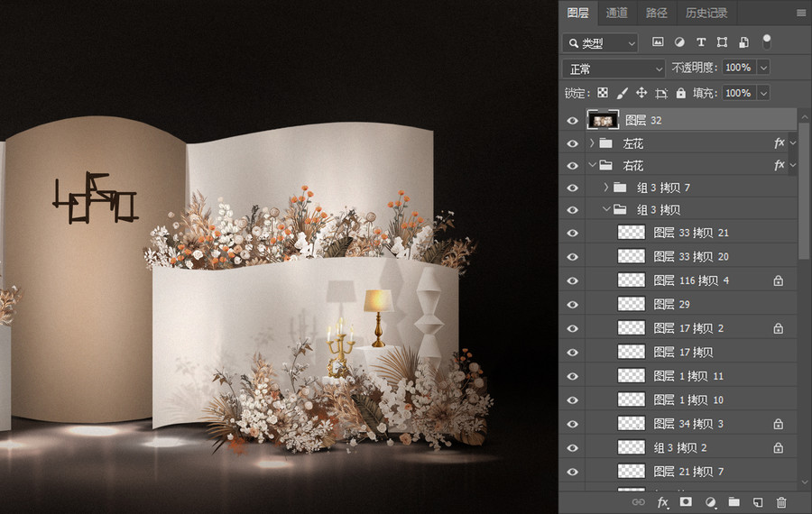Viewport: 812px width, 514px height.
Task: Select layer 图层 116 拷贝 4
Action: (x=691, y=280)
